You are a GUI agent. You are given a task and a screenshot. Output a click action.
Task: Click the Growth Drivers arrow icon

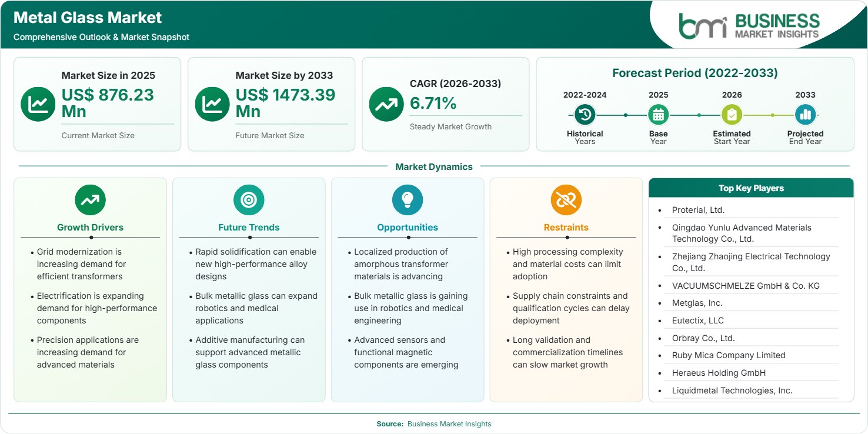90,200
